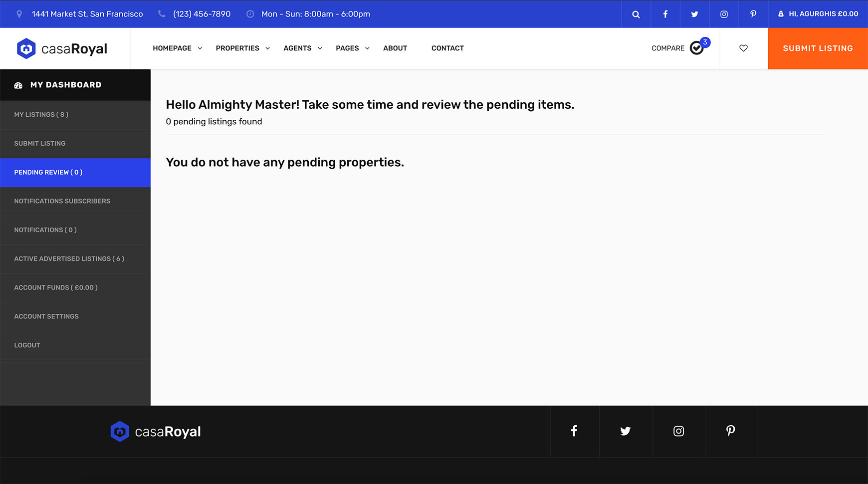This screenshot has height=484, width=868.
Task: Open the About menu item
Action: pos(395,48)
